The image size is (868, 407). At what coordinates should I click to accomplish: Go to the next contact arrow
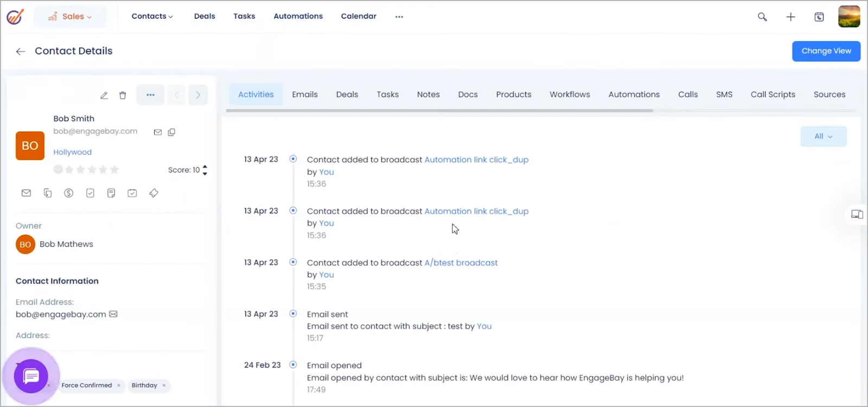tap(198, 95)
